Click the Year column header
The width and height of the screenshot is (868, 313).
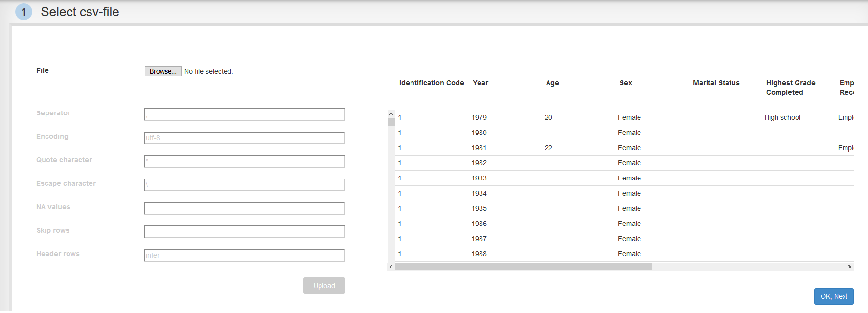click(x=480, y=83)
